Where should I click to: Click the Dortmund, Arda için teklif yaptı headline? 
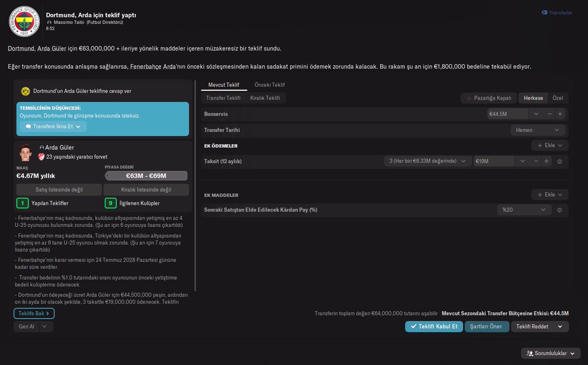pos(91,15)
